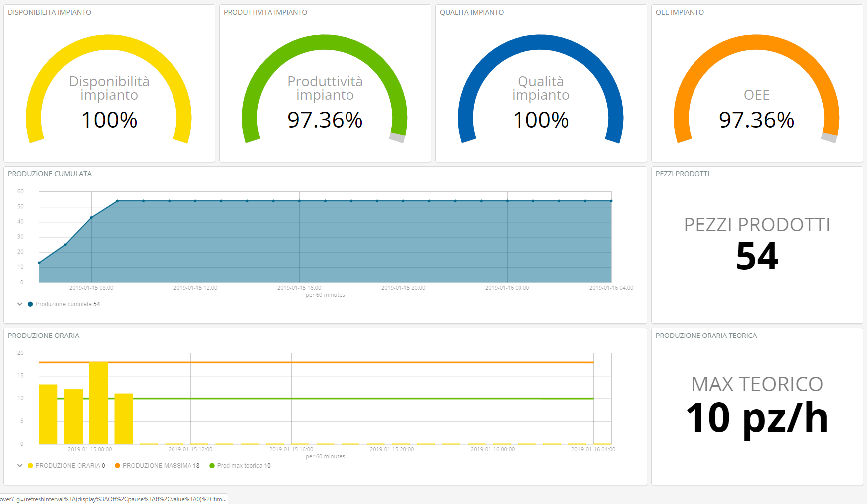The height and width of the screenshot is (504, 867).
Task: Click the yellow PRODUZIONE ORARIA legend dot
Action: click(x=30, y=466)
